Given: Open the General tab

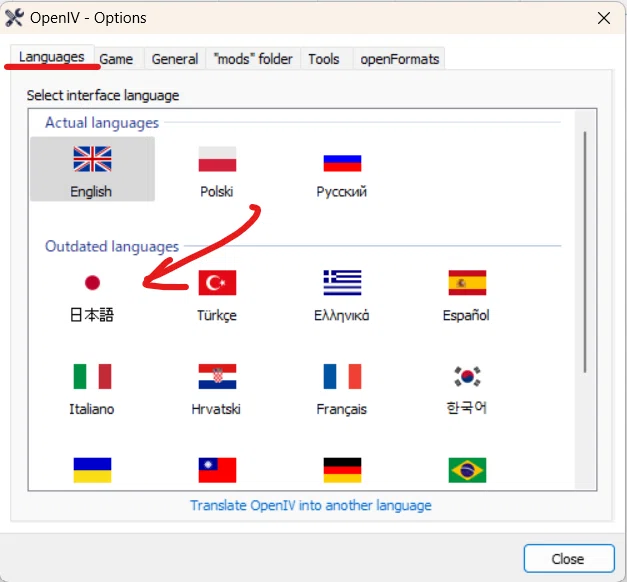Looking at the screenshot, I should tap(175, 59).
